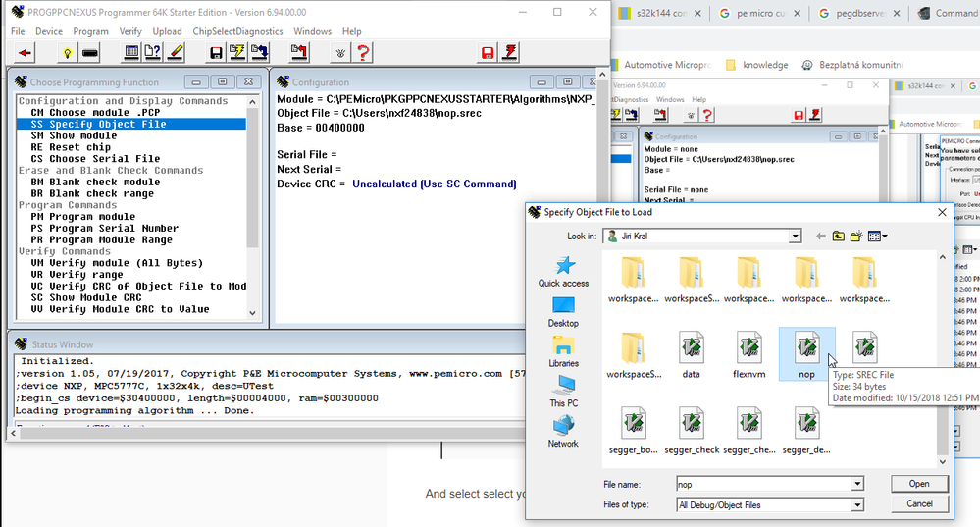Go back using dialog's grey arrow icon
Viewport: 980px width, 527px height.
pyautogui.click(x=821, y=237)
